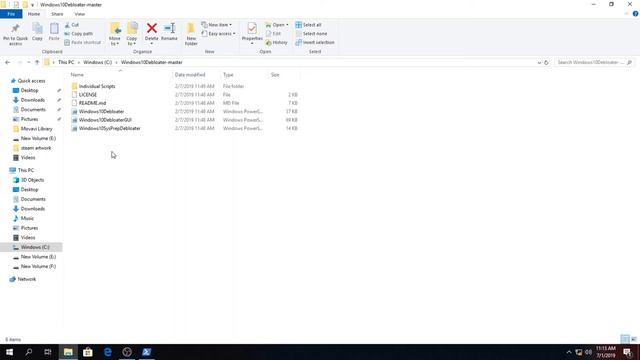Refresh the current folder view
This screenshot has width=640, height=360.
pos(546,62)
